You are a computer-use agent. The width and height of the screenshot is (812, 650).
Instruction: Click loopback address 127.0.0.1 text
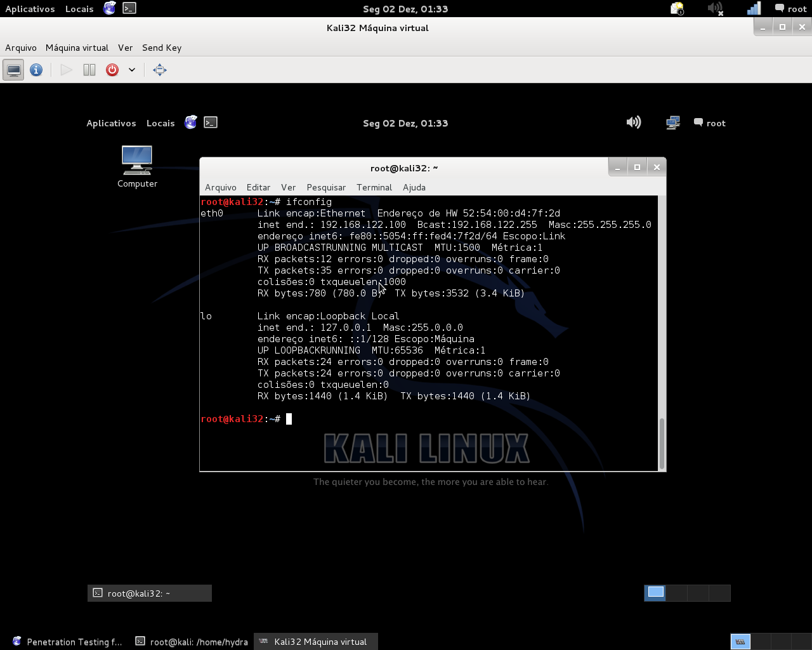[x=346, y=328]
